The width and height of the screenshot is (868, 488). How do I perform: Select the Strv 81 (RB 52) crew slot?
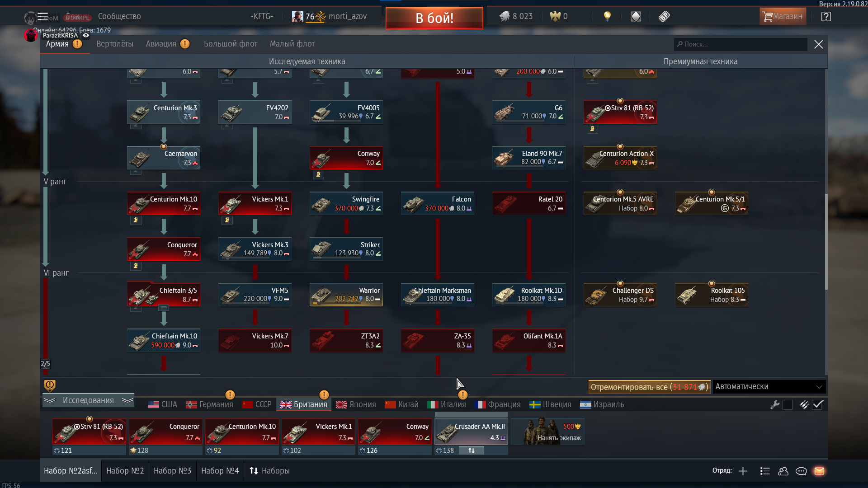89,432
